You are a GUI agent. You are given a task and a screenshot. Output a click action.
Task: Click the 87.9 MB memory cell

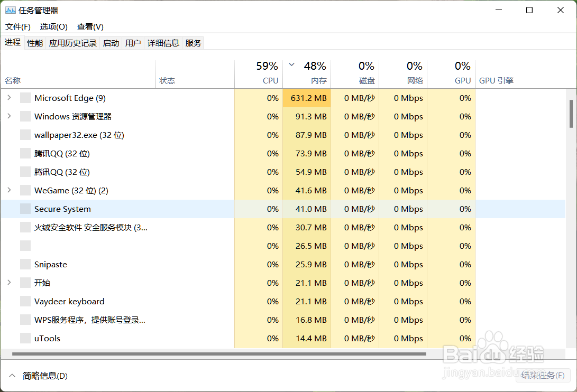307,135
